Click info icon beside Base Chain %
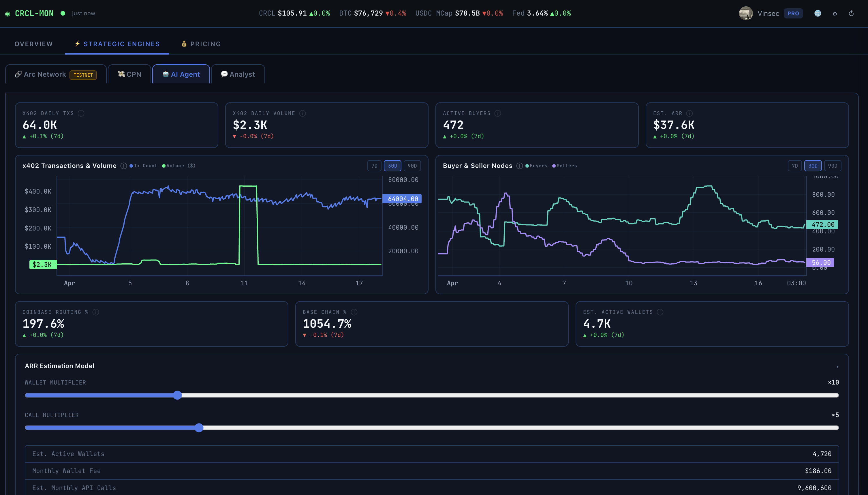The height and width of the screenshot is (495, 868). [354, 312]
